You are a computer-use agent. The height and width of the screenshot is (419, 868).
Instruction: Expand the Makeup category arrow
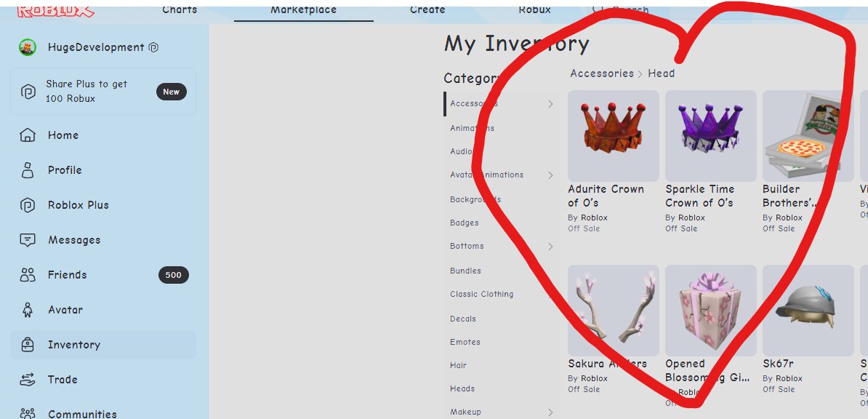[x=550, y=412]
